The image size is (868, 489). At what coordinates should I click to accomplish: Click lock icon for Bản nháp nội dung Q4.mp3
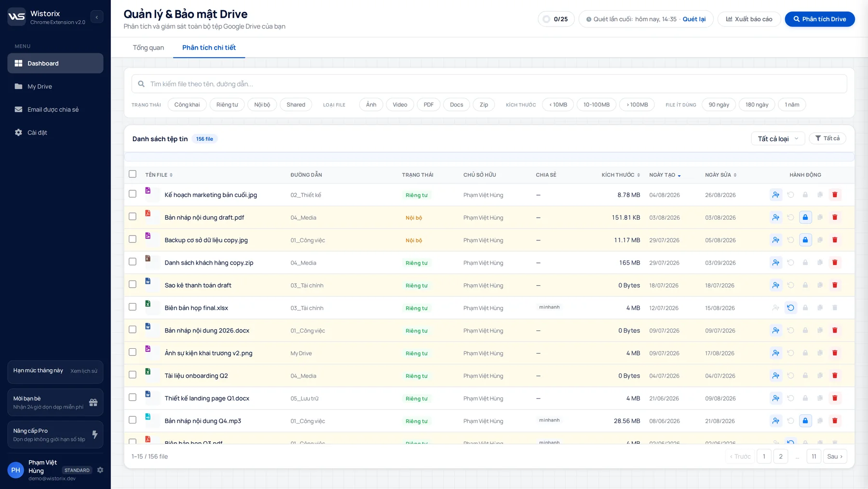pos(805,421)
